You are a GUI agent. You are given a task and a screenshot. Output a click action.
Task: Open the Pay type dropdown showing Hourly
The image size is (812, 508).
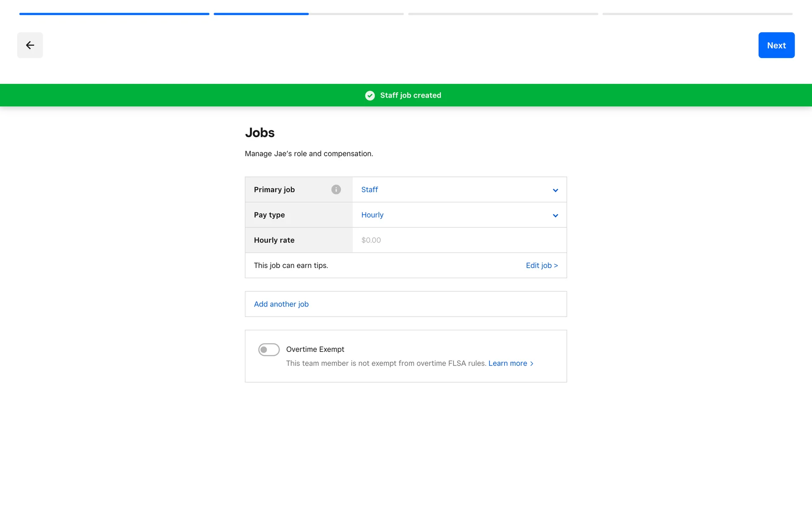459,215
